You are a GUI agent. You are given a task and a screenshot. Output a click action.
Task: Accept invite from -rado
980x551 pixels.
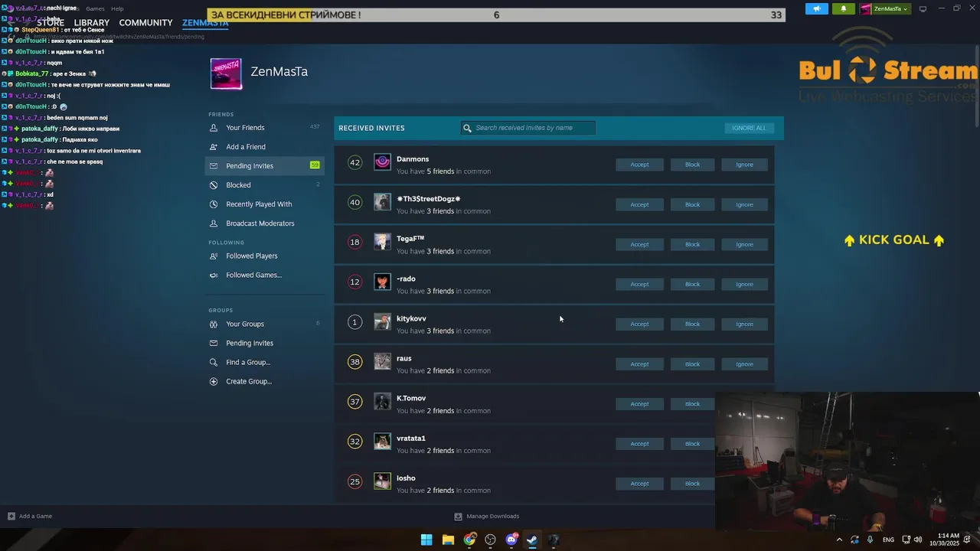point(639,284)
